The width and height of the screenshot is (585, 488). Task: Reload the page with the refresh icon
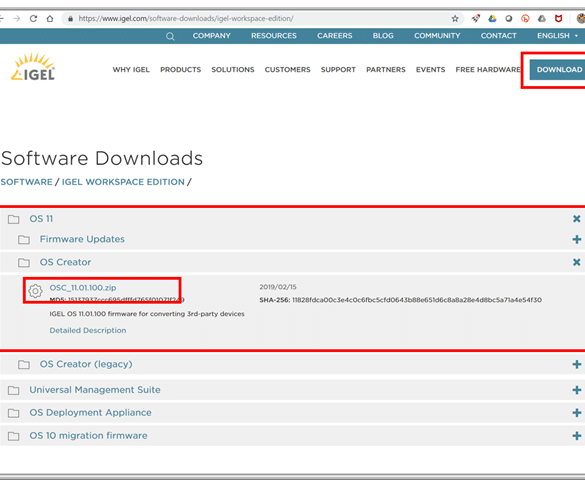(34, 18)
